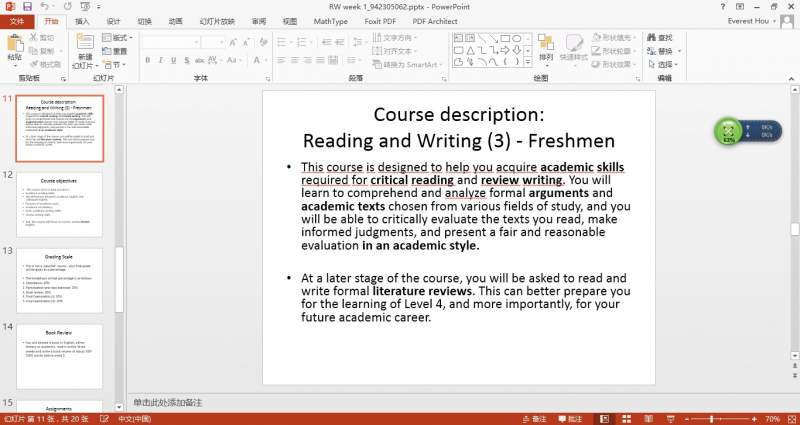800x425 pixels.
Task: Click the zoom in plus button
Action: point(755,419)
